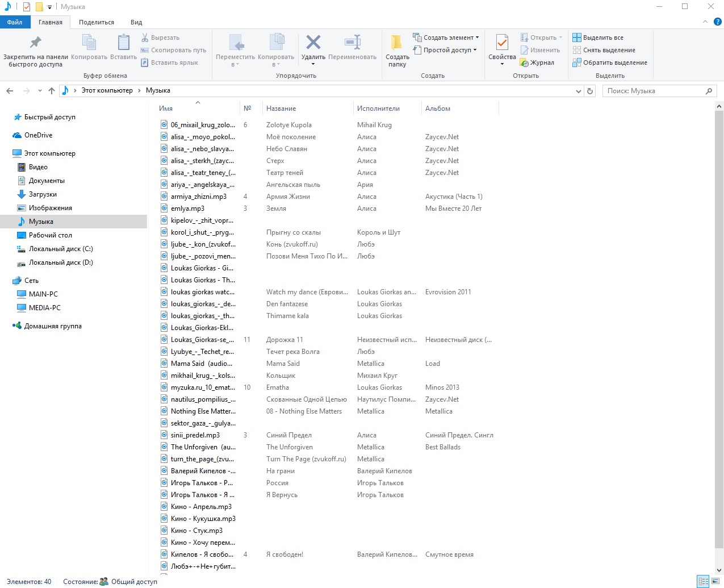Click quick access toolbar properties icon

(26, 7)
